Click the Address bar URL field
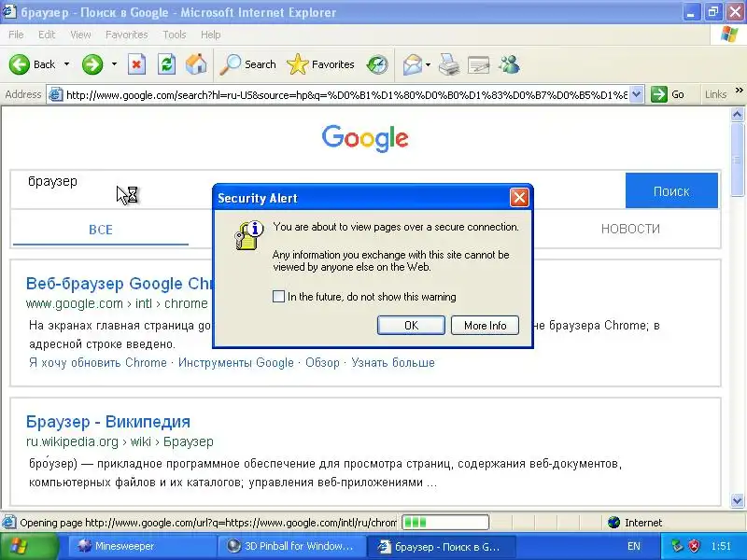 point(346,95)
